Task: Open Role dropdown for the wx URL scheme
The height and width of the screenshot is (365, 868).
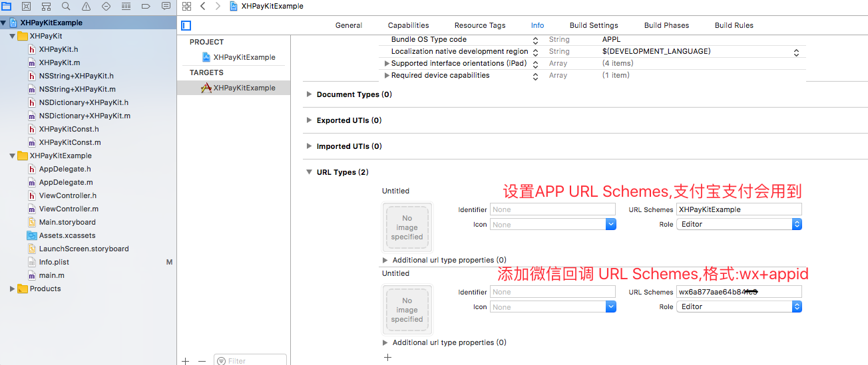Action: [x=739, y=306]
